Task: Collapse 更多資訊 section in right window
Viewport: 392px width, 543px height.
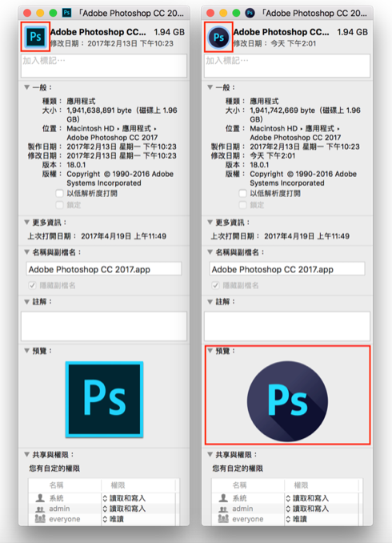Action: click(210, 223)
